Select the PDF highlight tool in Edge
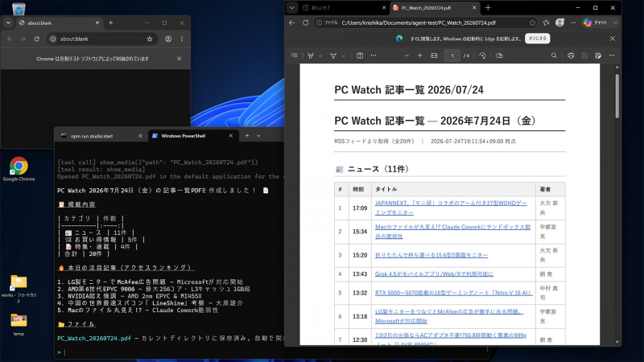644x362 pixels. (333, 56)
